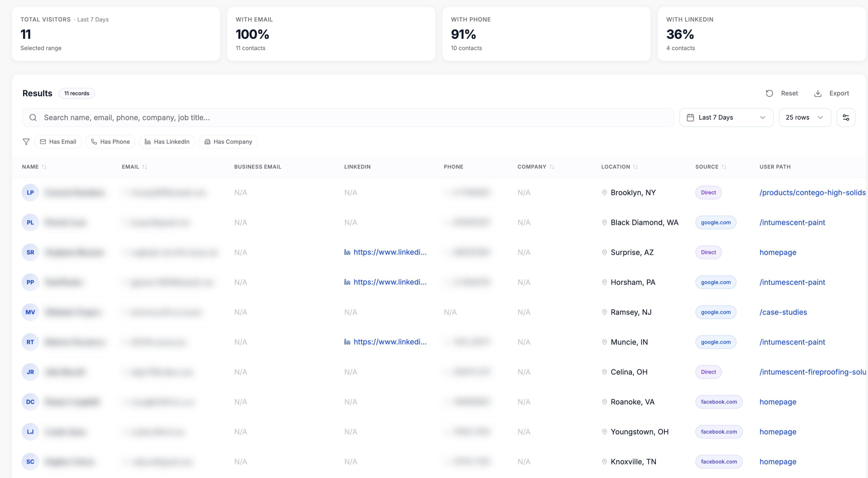This screenshot has height=478, width=868.
Task: Click location pin next to Brooklyn, NY
Action: [x=605, y=193]
